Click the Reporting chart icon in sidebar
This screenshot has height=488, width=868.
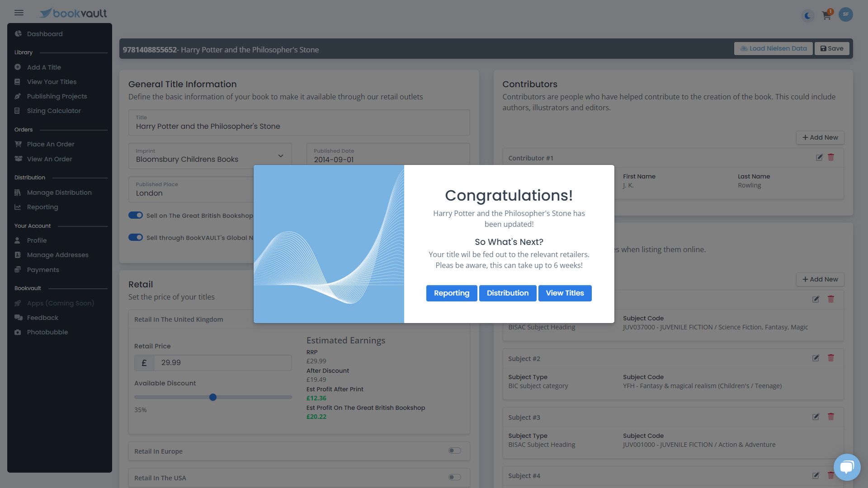point(18,207)
